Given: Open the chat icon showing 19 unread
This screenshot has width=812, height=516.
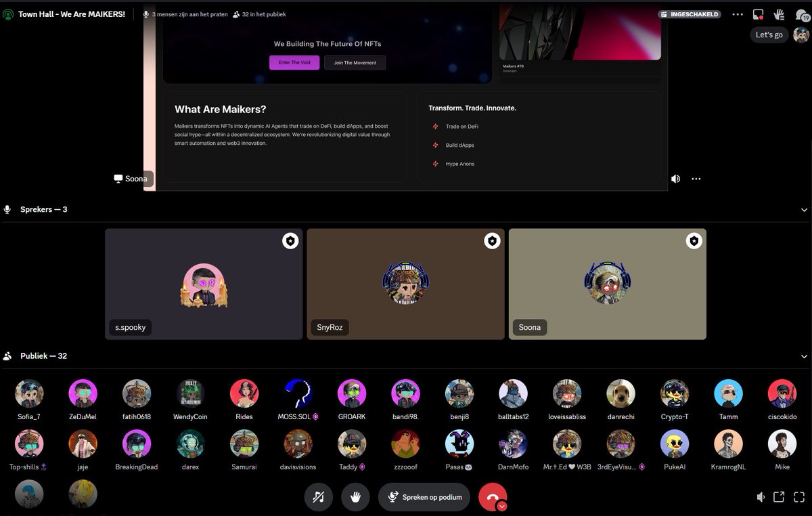Looking at the screenshot, I should coord(801,15).
